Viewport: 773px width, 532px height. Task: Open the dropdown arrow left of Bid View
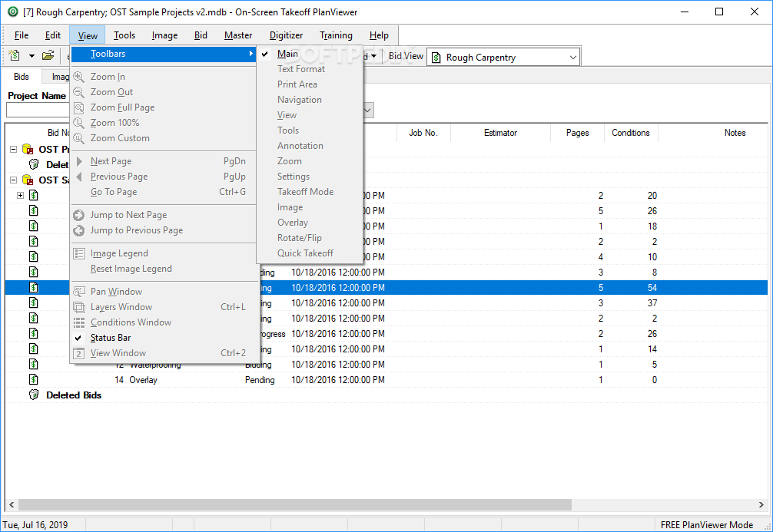pyautogui.click(x=373, y=56)
